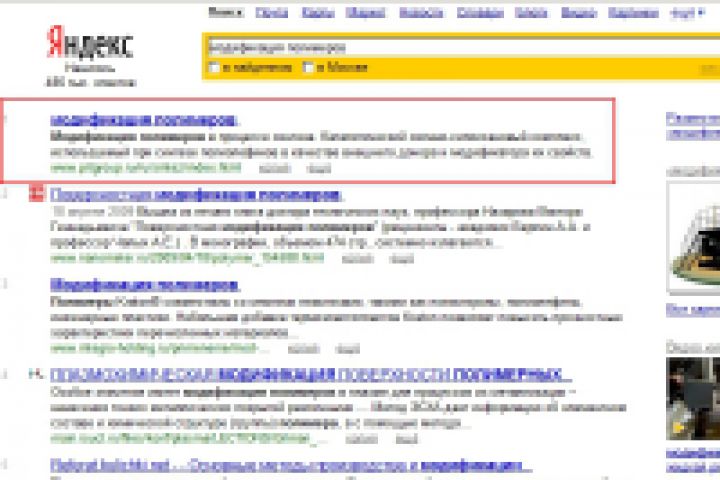Go to the Картинки tab
Viewport: 720px width, 480px height.
[x=633, y=13]
